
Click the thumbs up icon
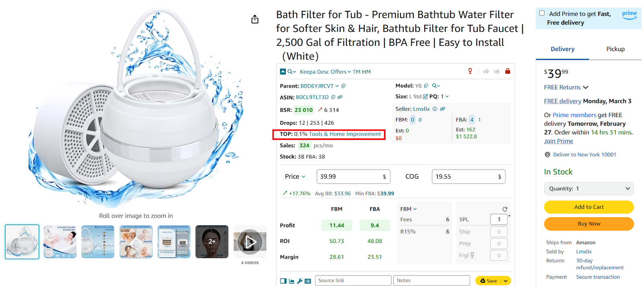click(x=486, y=72)
